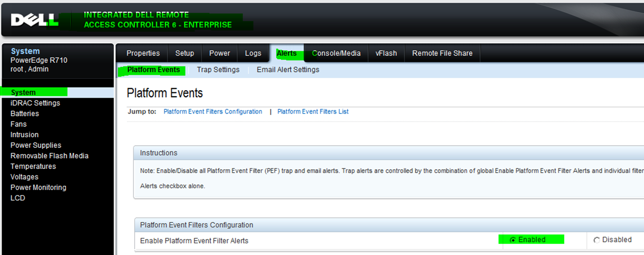Select Batteries in the sidebar

pos(25,114)
